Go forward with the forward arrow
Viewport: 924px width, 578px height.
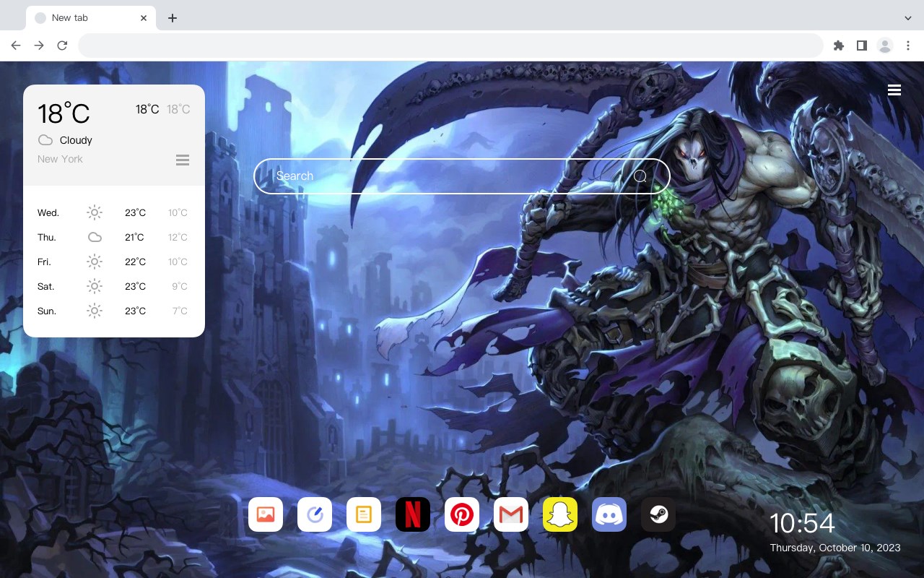point(39,46)
